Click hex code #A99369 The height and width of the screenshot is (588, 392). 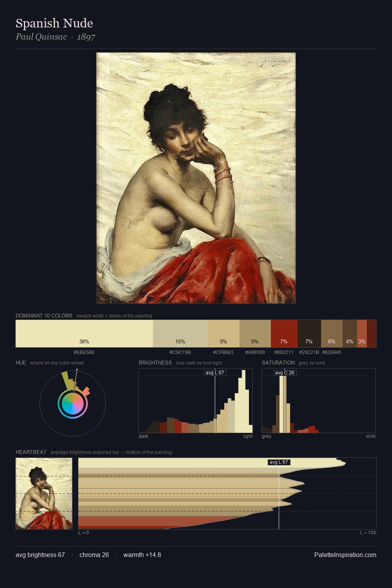coord(255,352)
